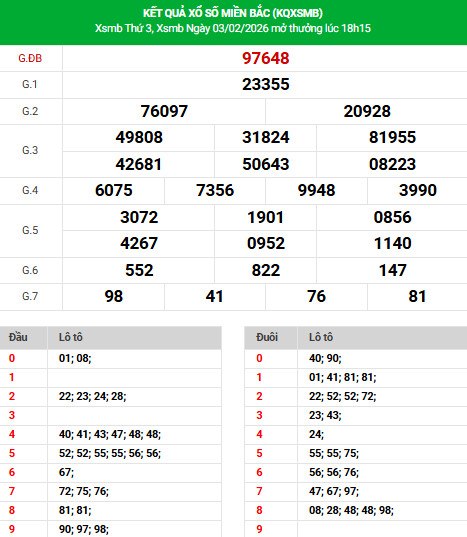
Task: Select head row 4 loto numbers
Action: tap(110, 434)
